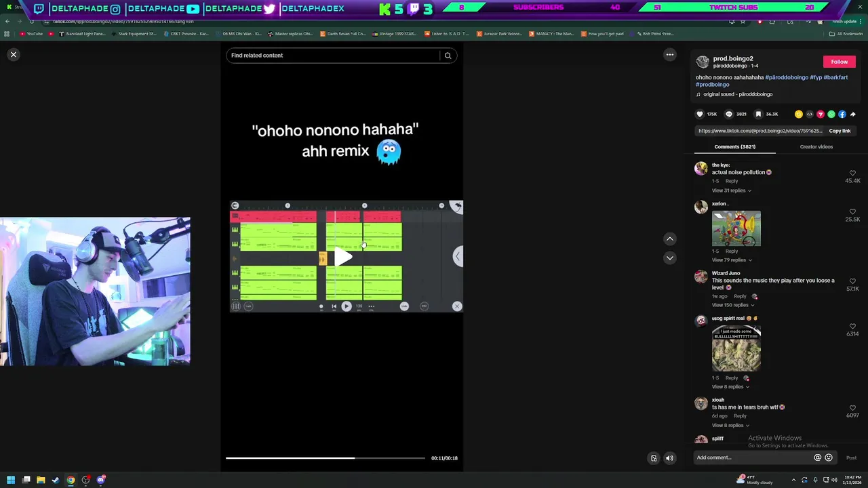The height and width of the screenshot is (488, 868).
Task: Open the three-dot more options menu
Action: [669, 55]
